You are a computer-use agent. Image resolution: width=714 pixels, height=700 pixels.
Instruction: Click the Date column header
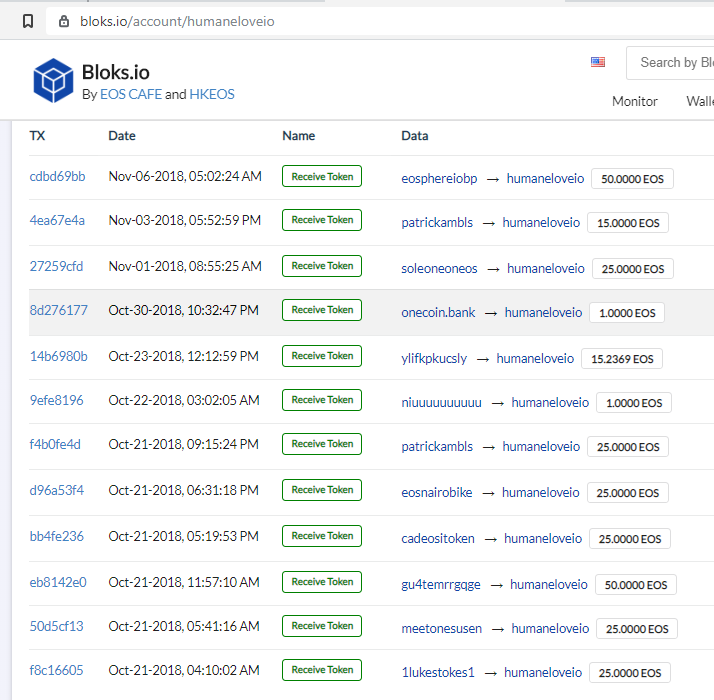[122, 136]
